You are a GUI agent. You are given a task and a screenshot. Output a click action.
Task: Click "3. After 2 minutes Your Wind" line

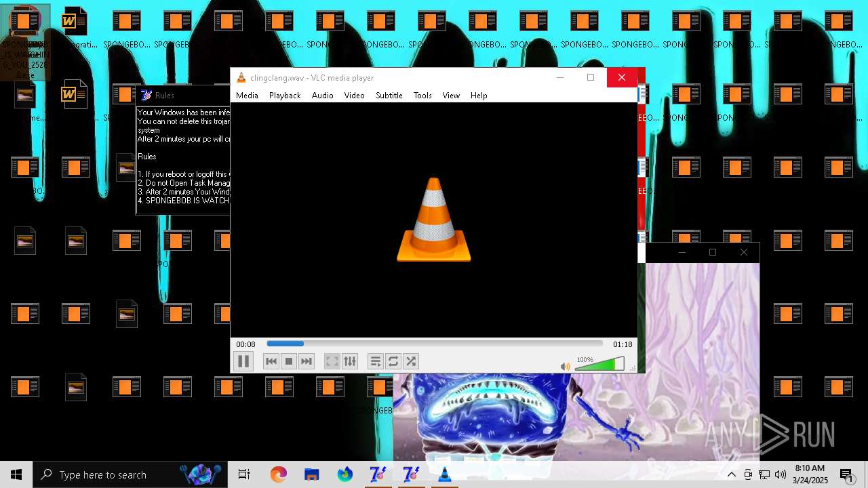pos(184,192)
